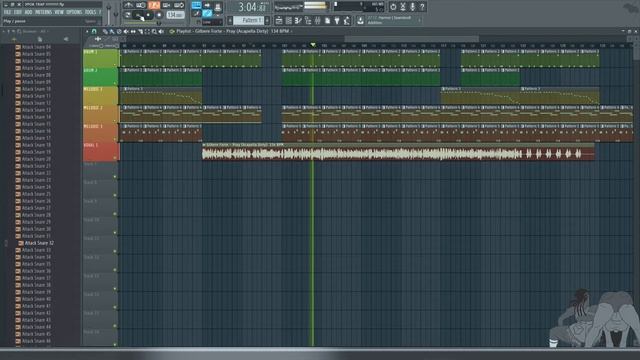Mute the MELODIC 2 track

coord(115,121)
